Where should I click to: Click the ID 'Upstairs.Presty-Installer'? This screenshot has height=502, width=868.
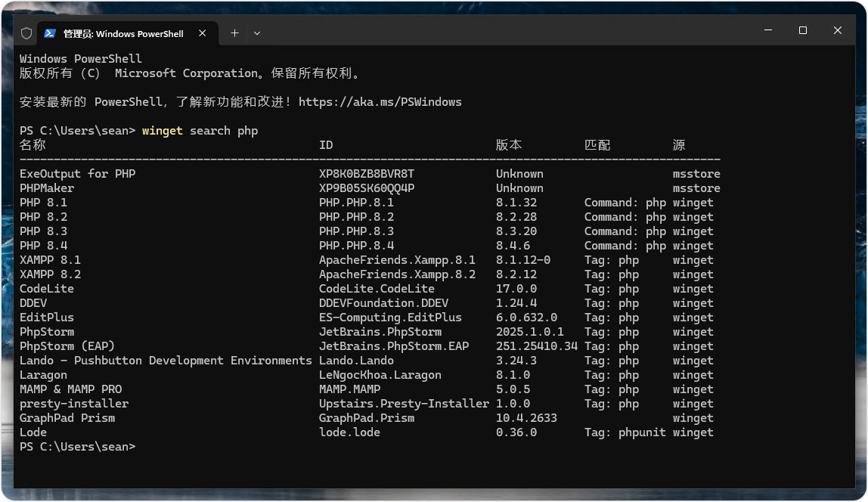404,404
